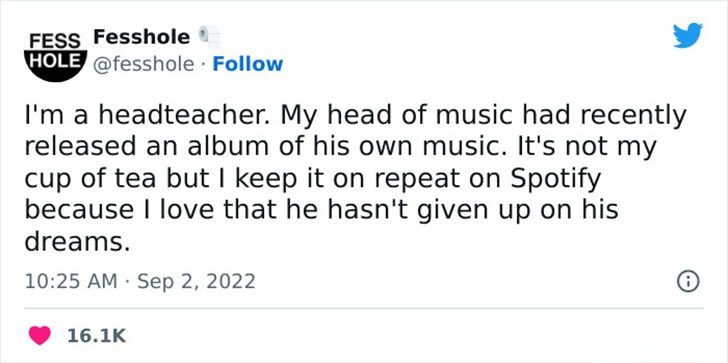The height and width of the screenshot is (363, 728).
Task: Like the tweet with the pink heart
Action: pyautogui.click(x=40, y=335)
